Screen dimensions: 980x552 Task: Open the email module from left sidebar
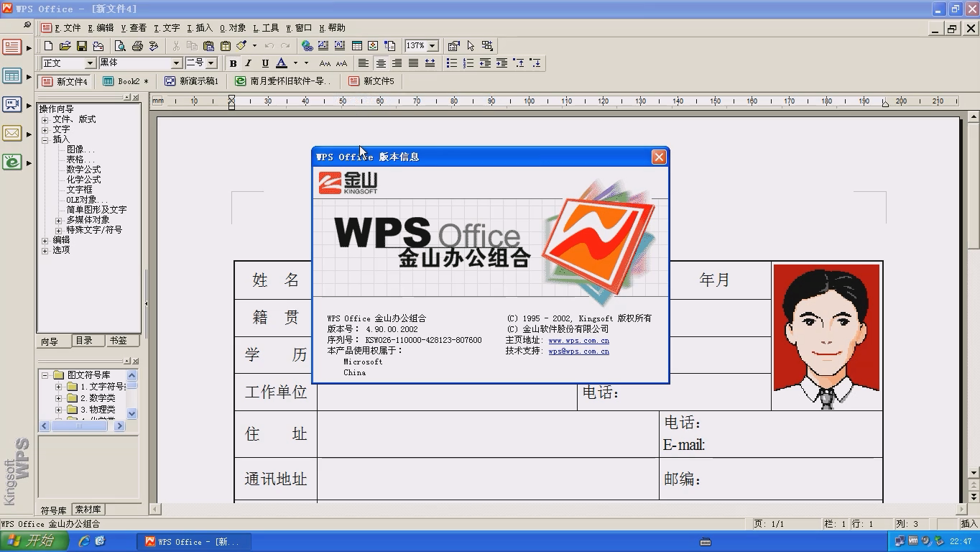coord(12,134)
